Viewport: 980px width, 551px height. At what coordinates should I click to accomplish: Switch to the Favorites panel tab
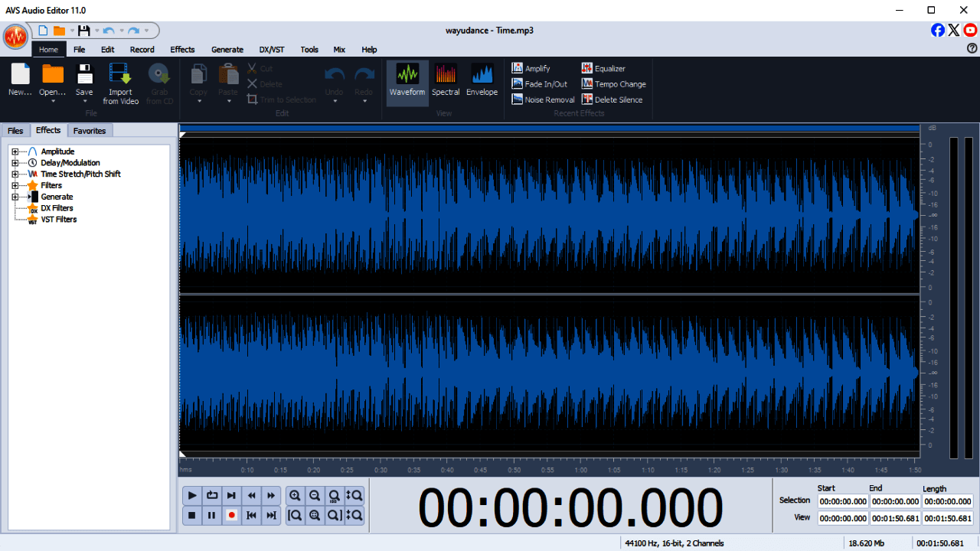point(90,131)
